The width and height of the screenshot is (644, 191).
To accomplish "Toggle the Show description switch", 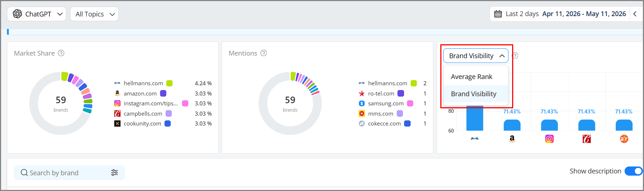I will click(634, 171).
